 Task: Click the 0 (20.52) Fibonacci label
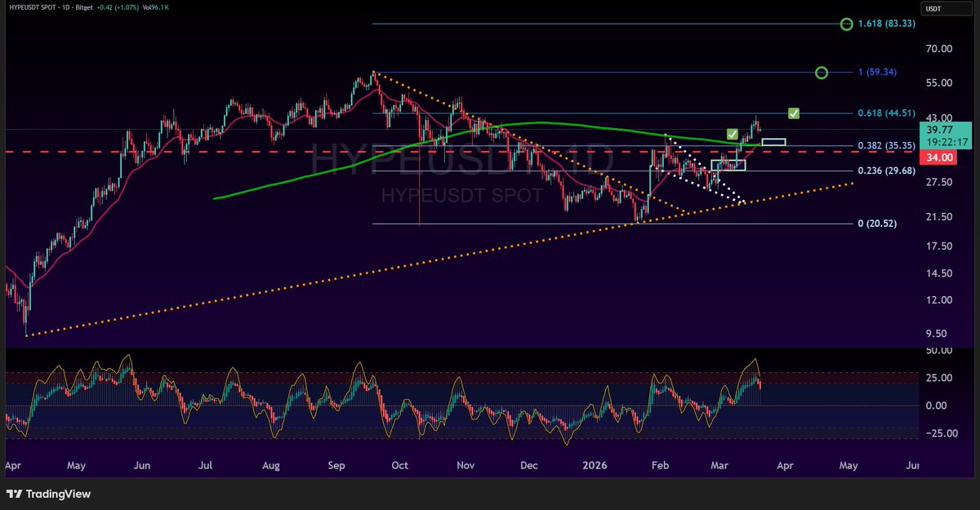tap(877, 224)
